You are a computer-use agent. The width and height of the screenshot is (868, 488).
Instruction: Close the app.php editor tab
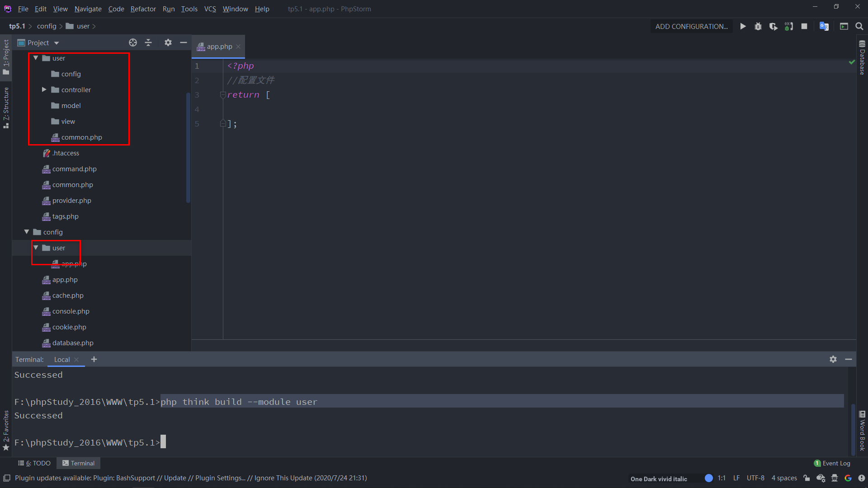point(238,47)
